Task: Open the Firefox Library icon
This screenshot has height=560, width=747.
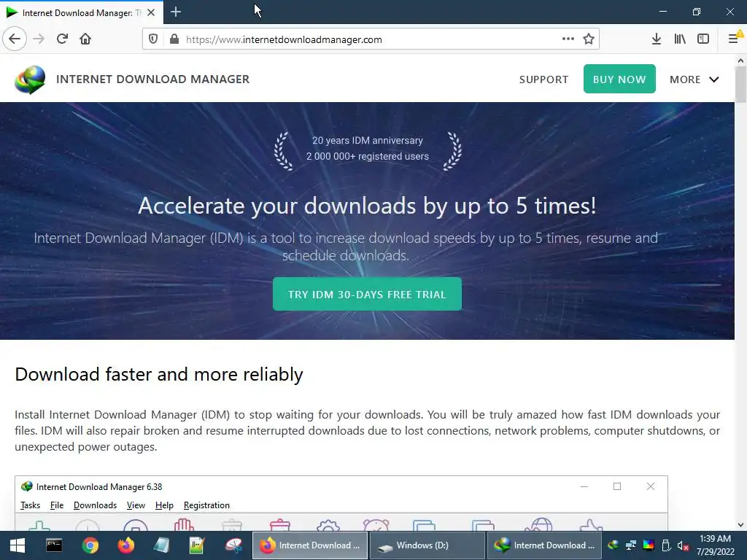Action: click(x=680, y=39)
